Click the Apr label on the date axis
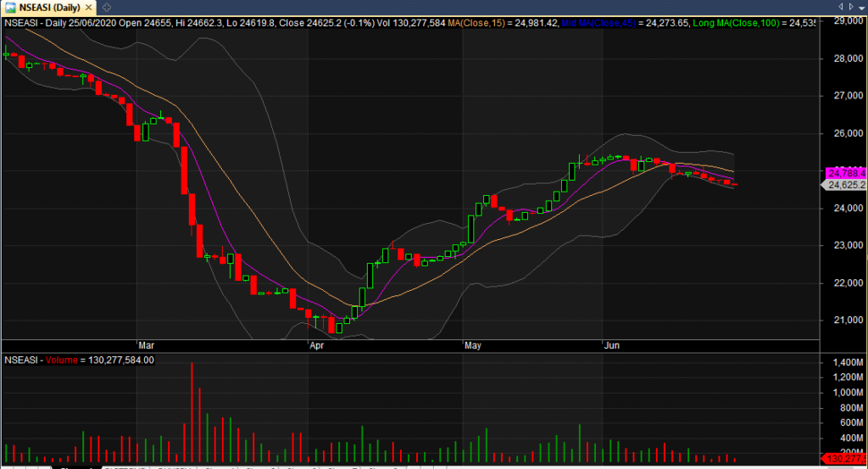Viewport: 868px width, 469px height. click(317, 346)
